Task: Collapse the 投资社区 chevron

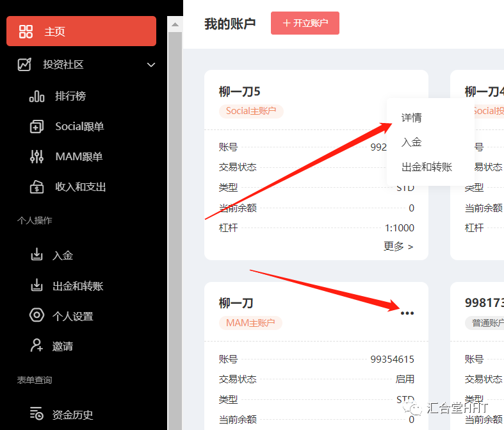Action: click(x=151, y=65)
